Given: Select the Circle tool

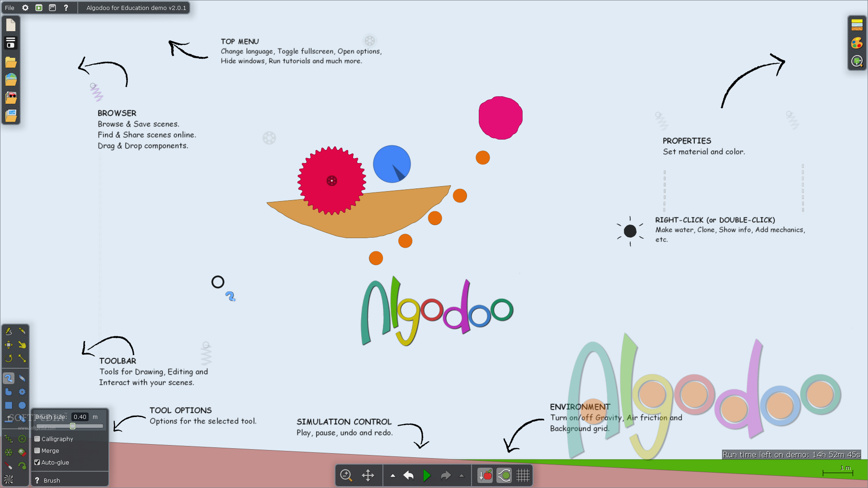Looking at the screenshot, I should pyautogui.click(x=22, y=405).
